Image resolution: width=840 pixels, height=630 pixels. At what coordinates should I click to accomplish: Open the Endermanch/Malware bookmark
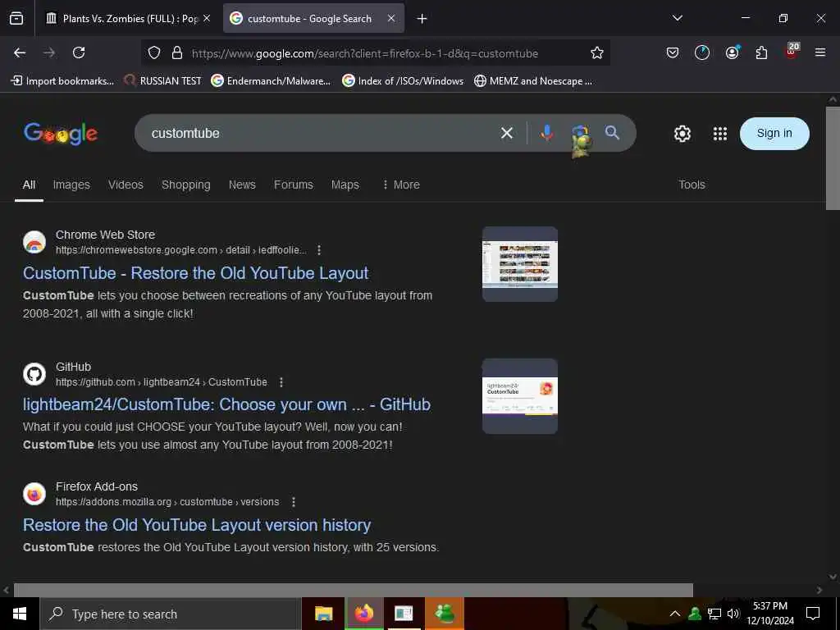click(271, 81)
